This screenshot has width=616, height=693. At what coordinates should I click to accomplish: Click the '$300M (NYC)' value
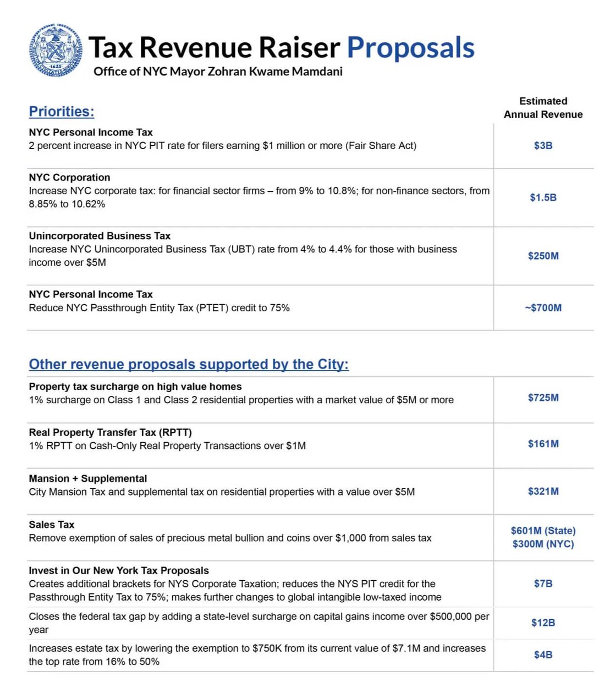pyautogui.click(x=543, y=544)
